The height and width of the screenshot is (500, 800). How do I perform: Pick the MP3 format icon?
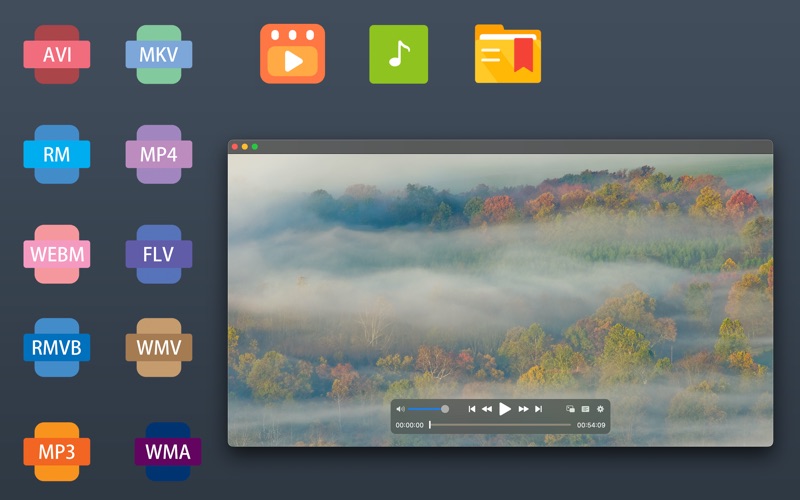point(57,451)
